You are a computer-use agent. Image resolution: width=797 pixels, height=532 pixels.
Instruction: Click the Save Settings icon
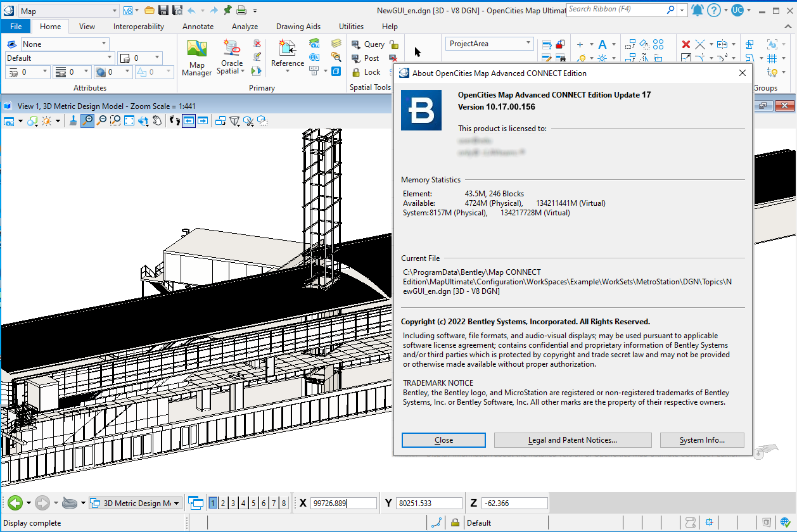(177, 10)
